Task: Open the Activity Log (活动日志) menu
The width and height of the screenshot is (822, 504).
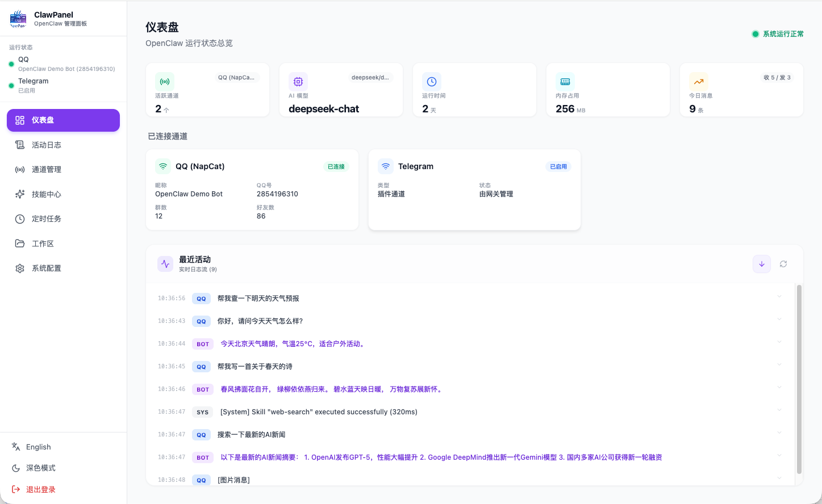Action: pos(46,145)
